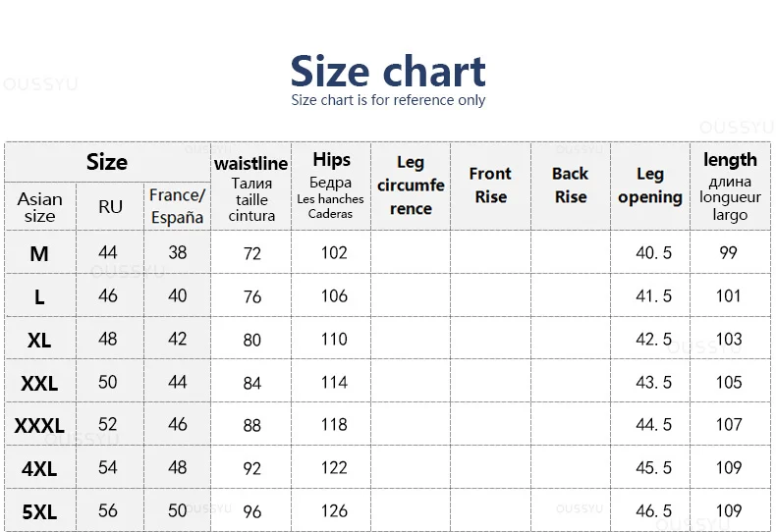Screen dimensions: 776x532
Task: Click leg opening value 40. 5
Action: point(654,253)
